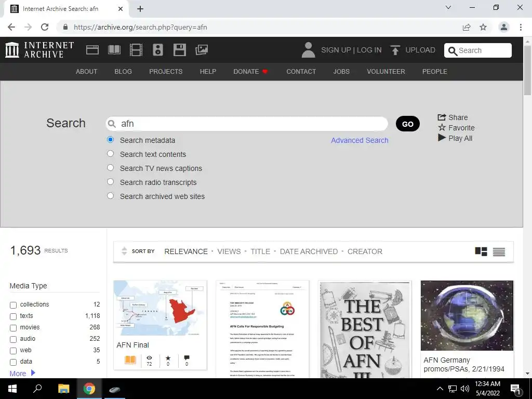Show hidden system tray icons
Screen dimensions: 532x399
point(440,389)
